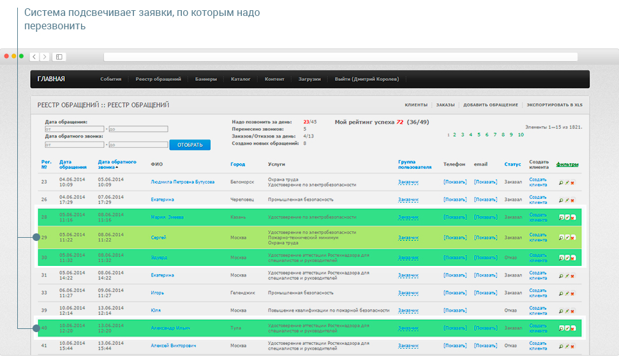Sort the table by Рег. № column
This screenshot has height=364, width=619.
46,164
